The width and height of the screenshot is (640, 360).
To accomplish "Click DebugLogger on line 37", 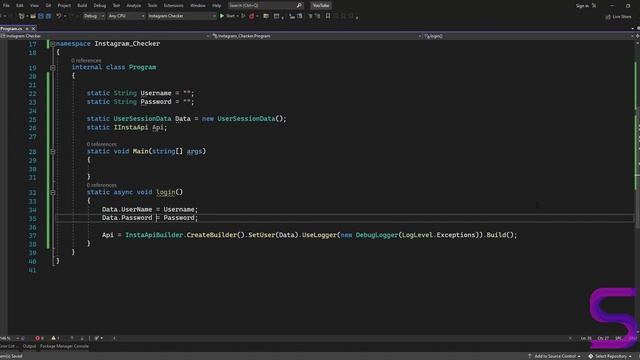I will [x=377, y=235].
